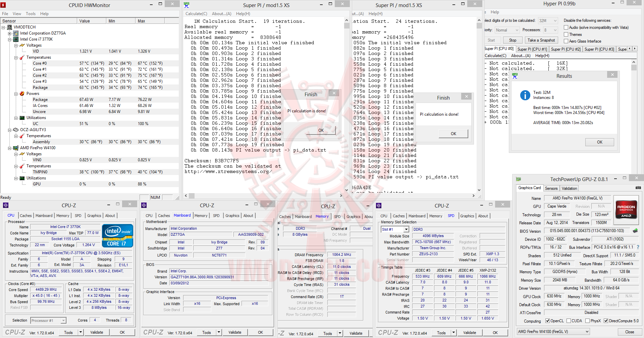This screenshot has height=338, width=644.
Task: Open the View menu in HWMonitor
Action: [x=17, y=14]
